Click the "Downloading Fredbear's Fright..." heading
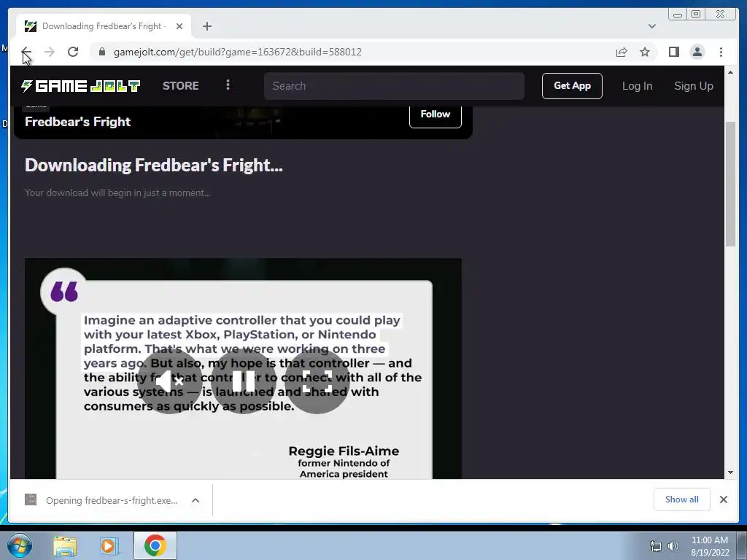The image size is (747, 560). coord(153,166)
